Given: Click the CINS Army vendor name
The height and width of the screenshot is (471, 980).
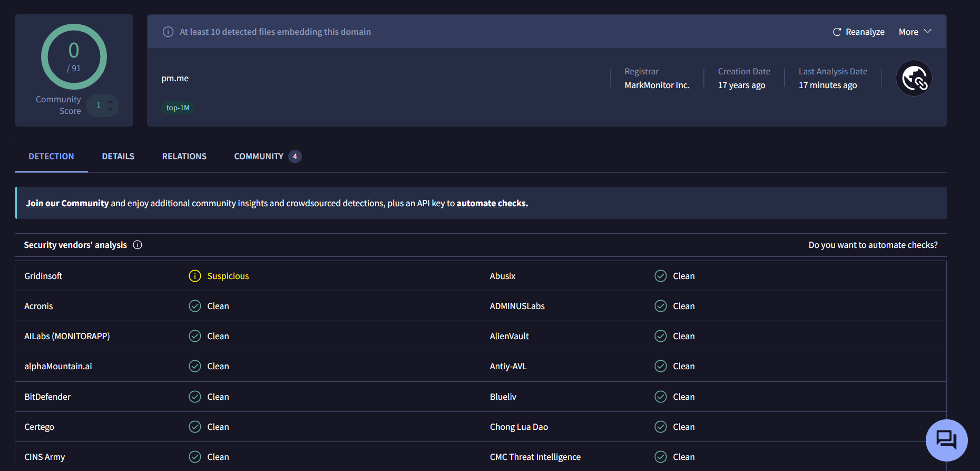Looking at the screenshot, I should [x=45, y=457].
